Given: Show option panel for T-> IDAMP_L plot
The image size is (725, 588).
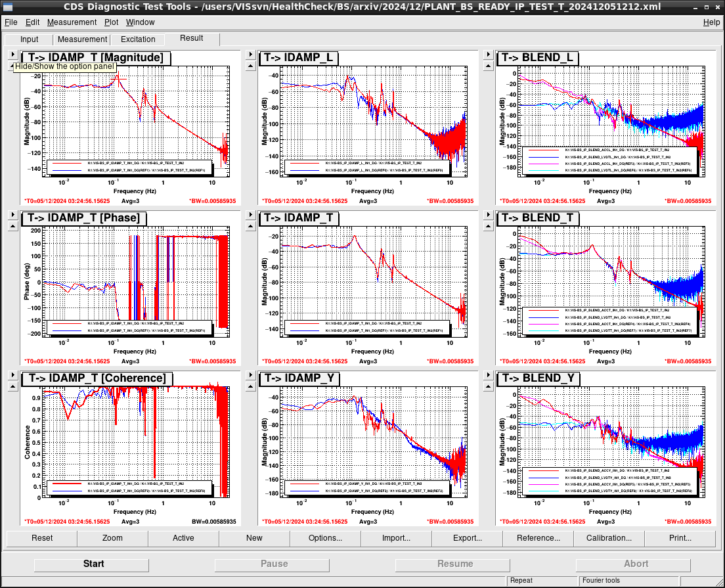Looking at the screenshot, I should click(x=251, y=55).
